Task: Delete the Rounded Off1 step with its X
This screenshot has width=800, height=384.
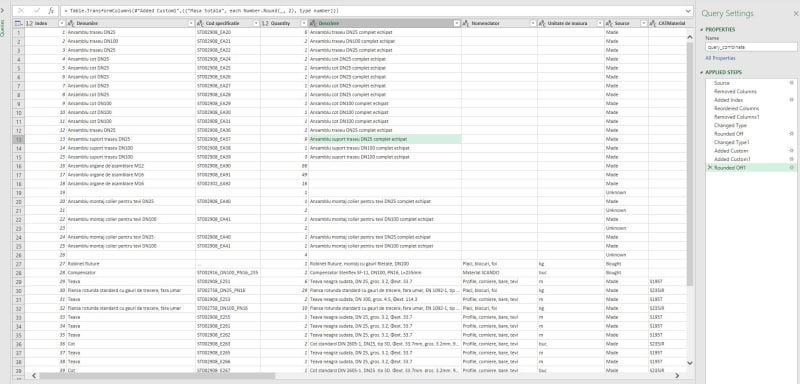Action: point(710,168)
